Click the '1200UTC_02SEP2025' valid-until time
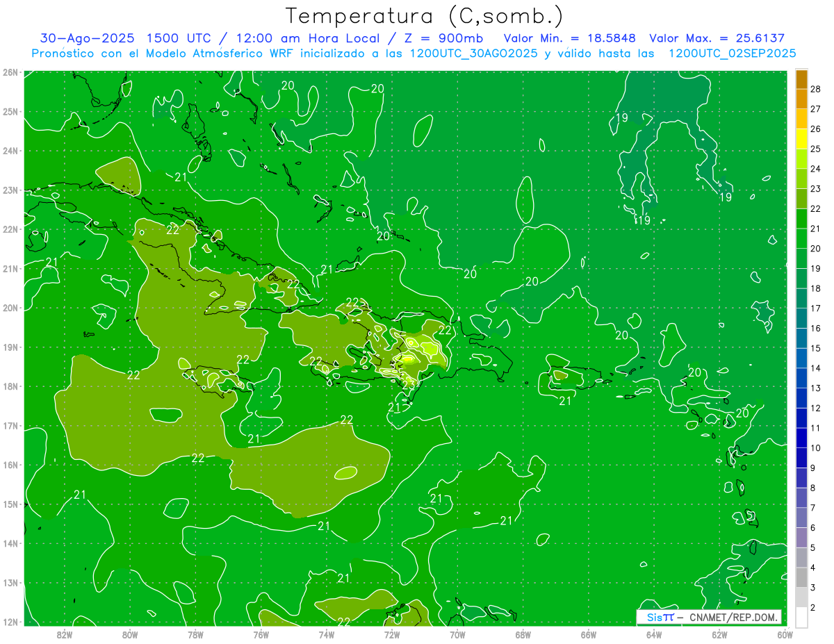This screenshot has width=834, height=644. click(x=732, y=53)
